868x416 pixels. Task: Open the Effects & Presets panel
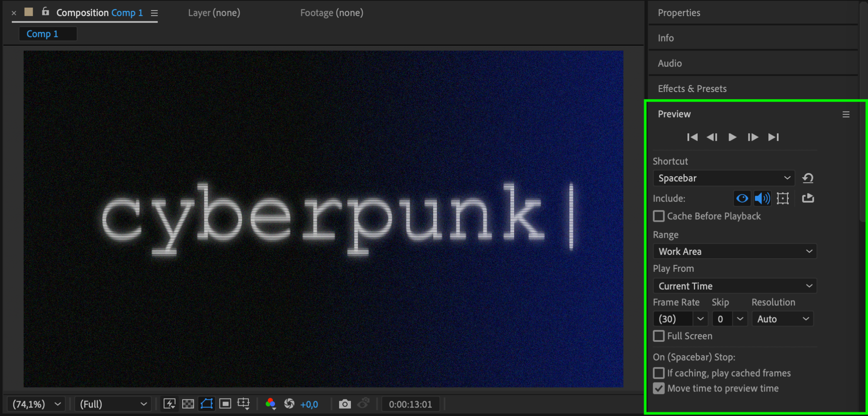[x=692, y=89]
